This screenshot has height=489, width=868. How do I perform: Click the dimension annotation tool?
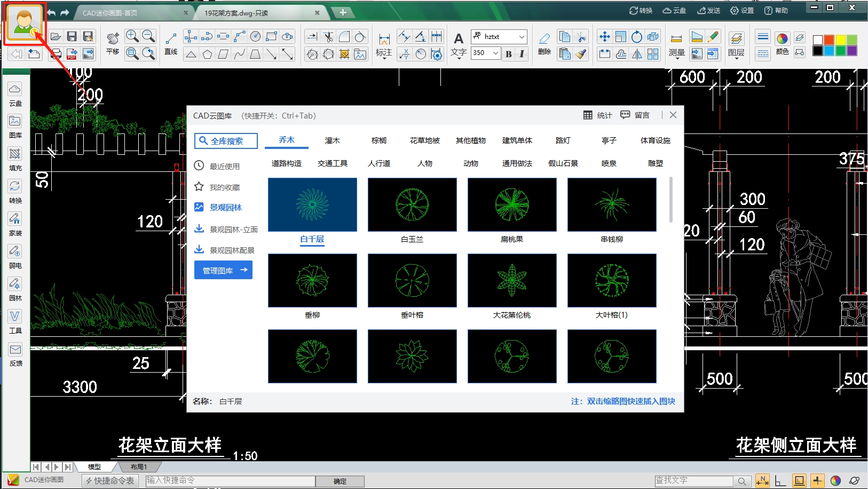(384, 40)
